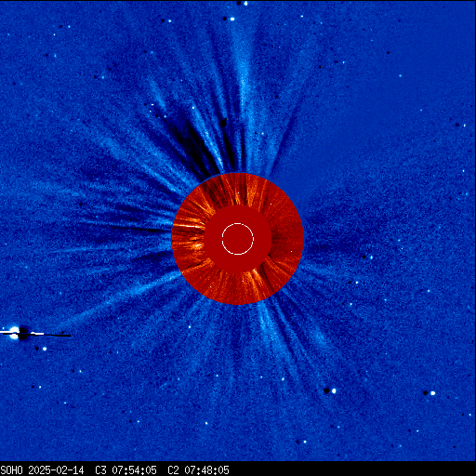Click the bright star at very top edge

coord(245,4)
